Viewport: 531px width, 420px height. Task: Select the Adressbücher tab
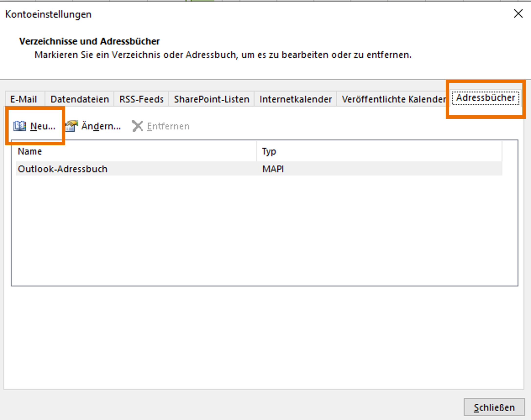485,98
